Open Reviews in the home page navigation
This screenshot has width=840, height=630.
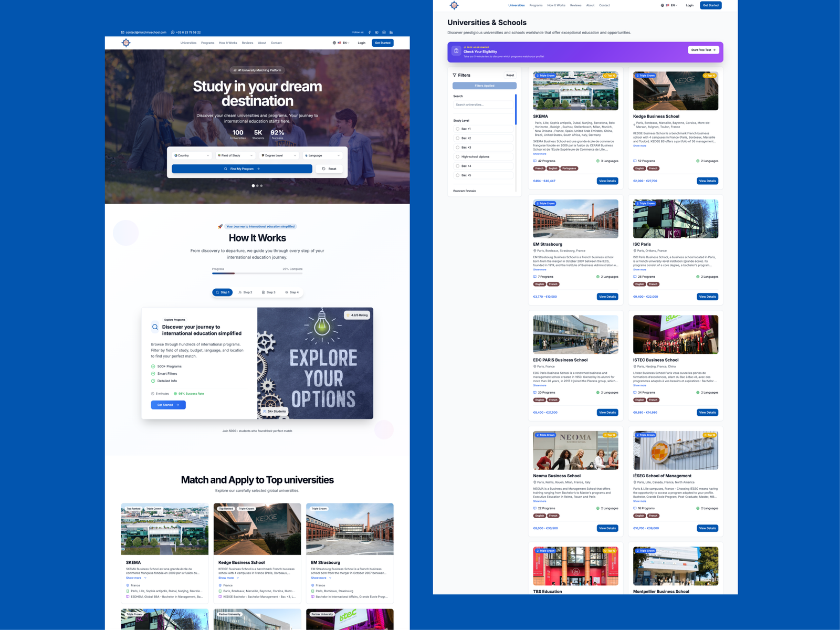point(248,43)
